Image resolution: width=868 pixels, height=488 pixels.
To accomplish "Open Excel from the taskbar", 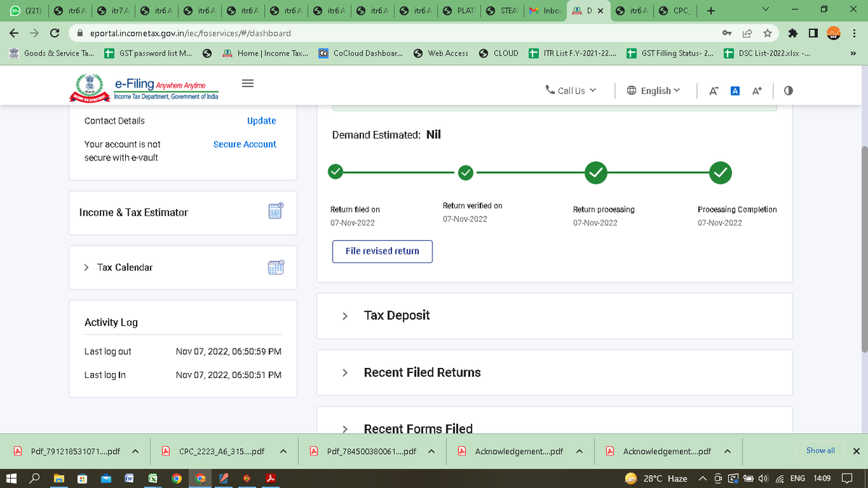I will 153,478.
